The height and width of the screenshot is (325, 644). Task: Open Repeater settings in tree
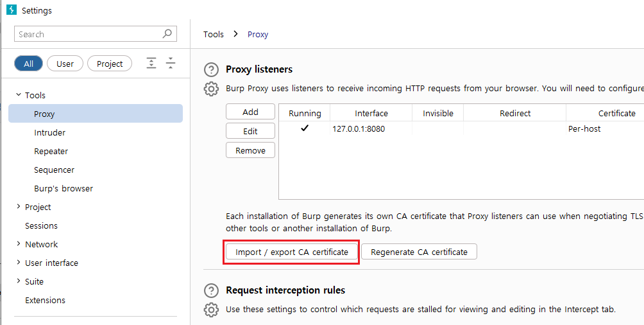click(x=51, y=151)
